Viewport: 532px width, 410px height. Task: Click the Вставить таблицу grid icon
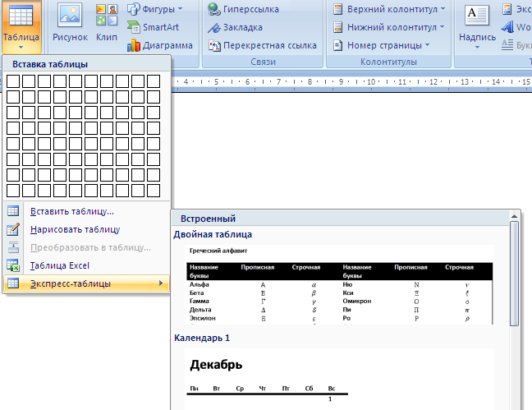click(13, 211)
